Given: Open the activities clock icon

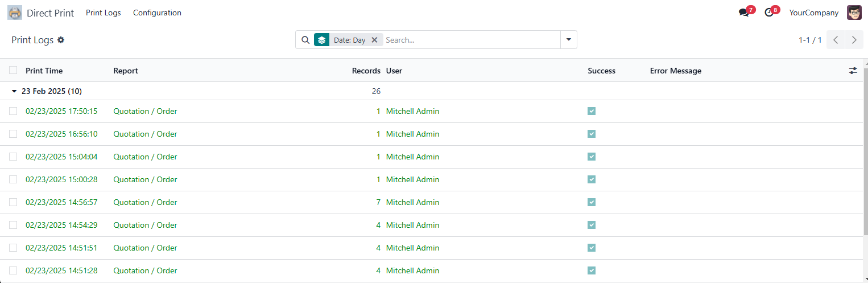Looking at the screenshot, I should pos(769,13).
